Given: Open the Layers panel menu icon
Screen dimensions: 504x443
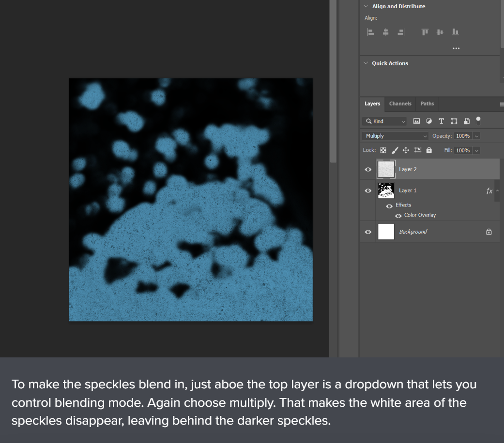Looking at the screenshot, I should coord(502,104).
